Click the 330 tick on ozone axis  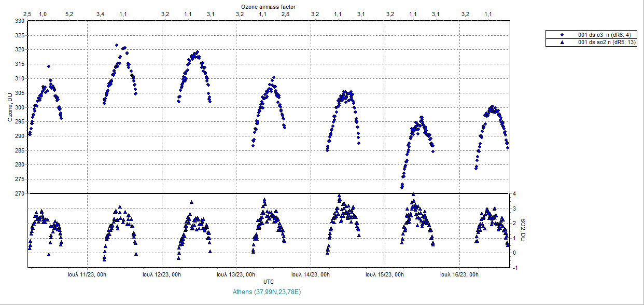pos(19,21)
